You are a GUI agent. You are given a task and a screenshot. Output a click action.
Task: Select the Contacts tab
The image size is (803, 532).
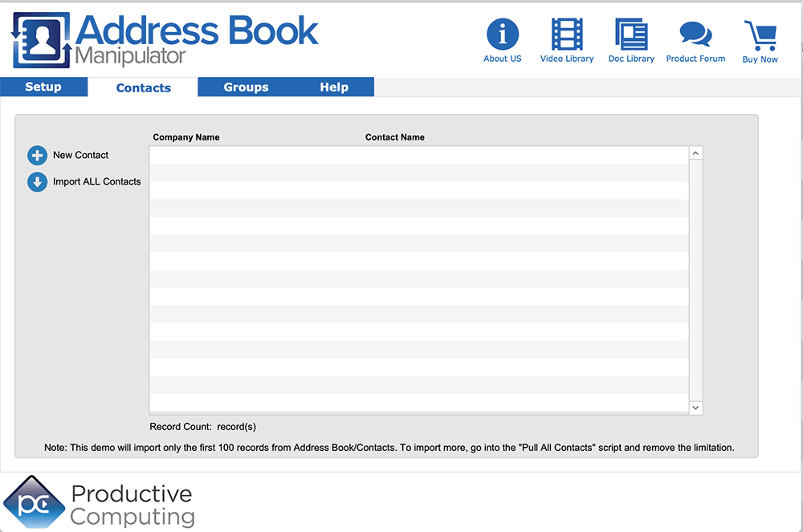pos(143,87)
